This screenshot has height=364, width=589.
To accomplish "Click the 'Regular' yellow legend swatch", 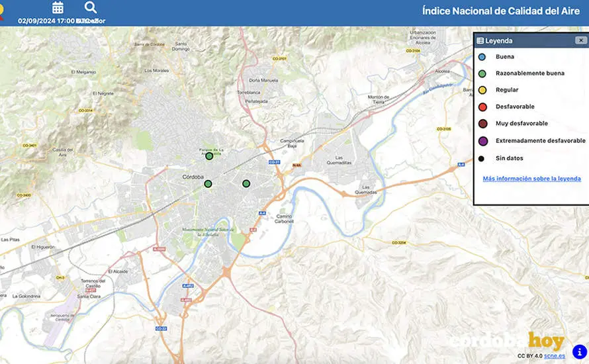I will [x=482, y=90].
